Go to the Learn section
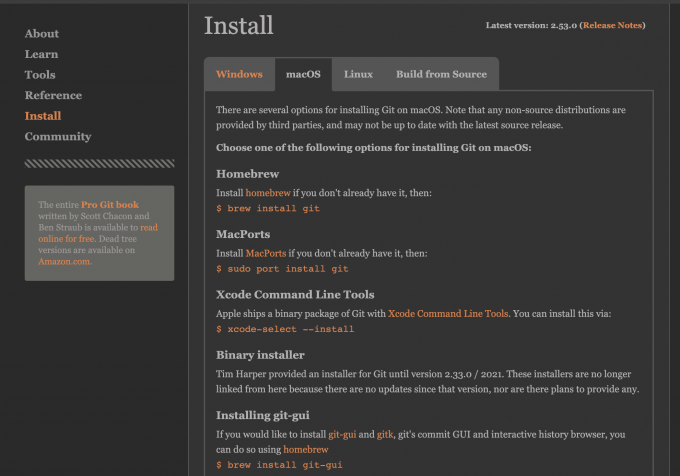 click(41, 54)
